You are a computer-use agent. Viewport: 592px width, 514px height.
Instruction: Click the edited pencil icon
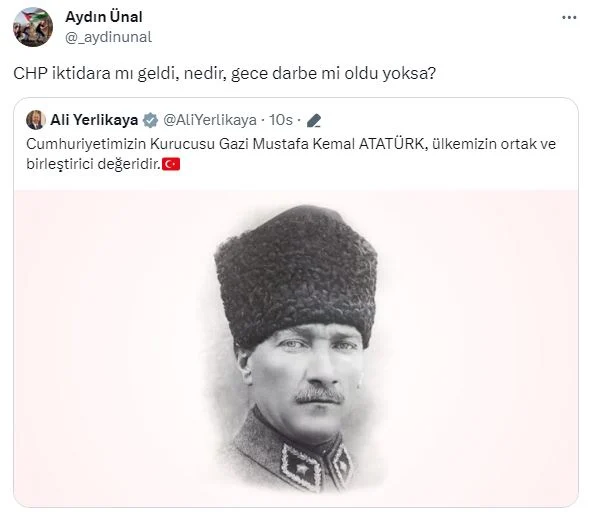pyautogui.click(x=314, y=120)
